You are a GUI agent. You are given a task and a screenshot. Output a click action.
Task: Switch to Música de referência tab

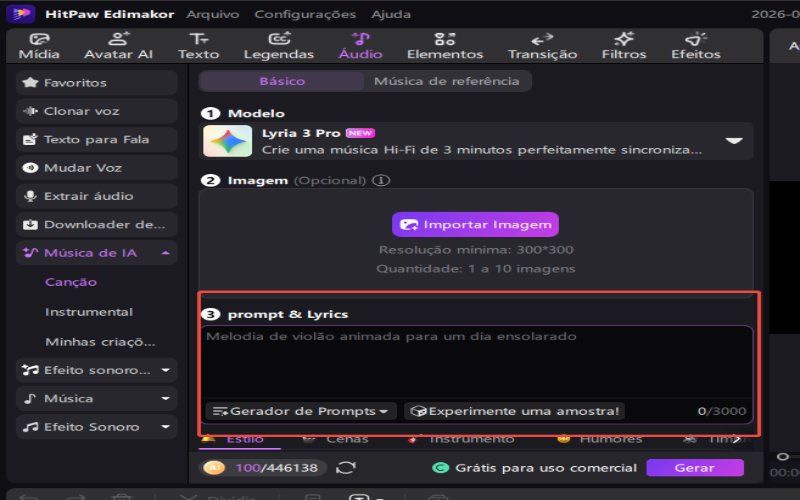[x=447, y=81]
